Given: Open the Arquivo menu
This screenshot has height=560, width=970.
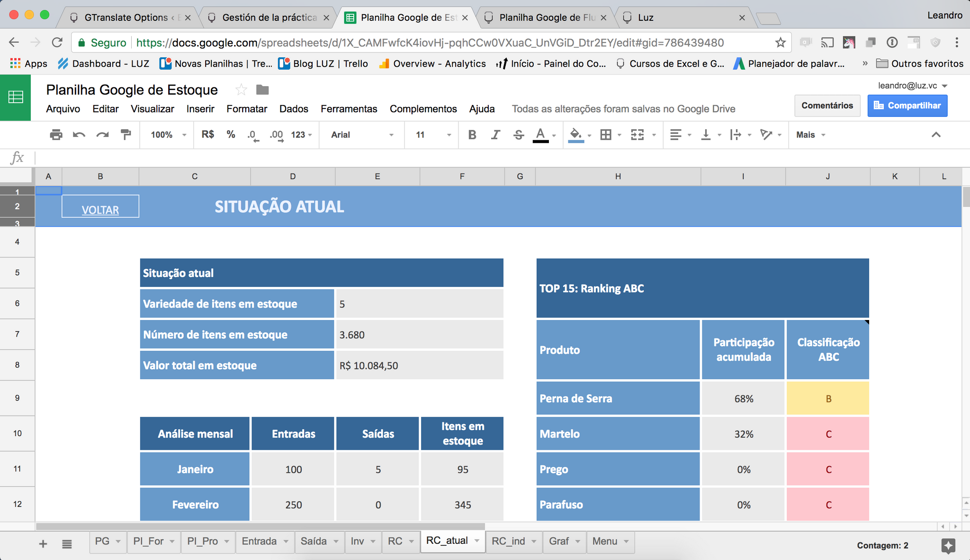Looking at the screenshot, I should 63,109.
